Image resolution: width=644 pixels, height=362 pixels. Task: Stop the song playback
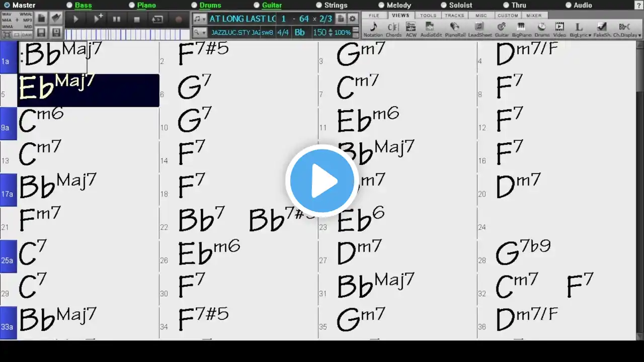[x=137, y=19]
